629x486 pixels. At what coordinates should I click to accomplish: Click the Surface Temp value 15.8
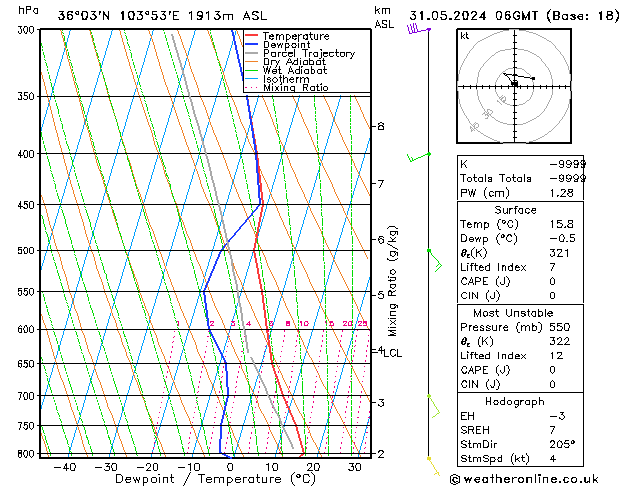point(561,224)
